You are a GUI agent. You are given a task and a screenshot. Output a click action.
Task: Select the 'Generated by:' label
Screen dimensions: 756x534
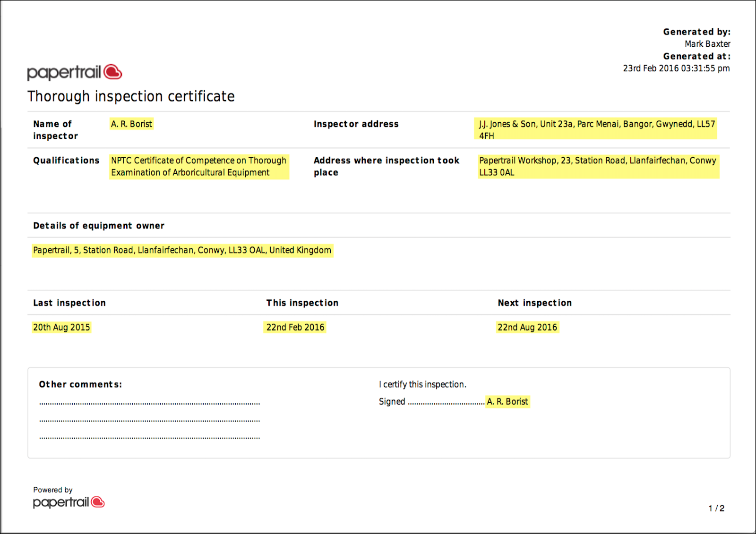[x=697, y=32]
